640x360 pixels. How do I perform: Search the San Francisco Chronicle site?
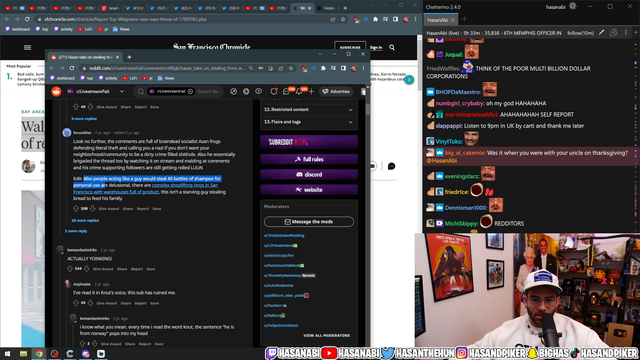click(x=392, y=47)
